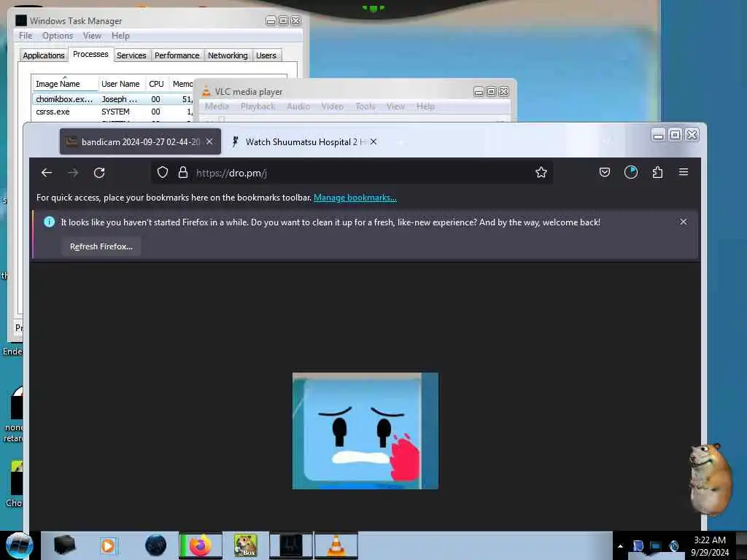The image size is (747, 560).
Task: Reload the current Firefox page
Action: [x=99, y=173]
